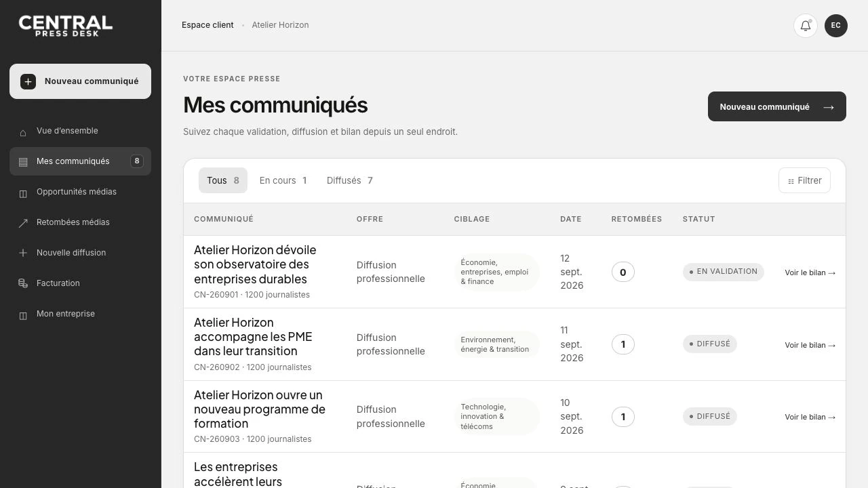
Task: Click the CIBLAGE column header
Action: pos(472,219)
